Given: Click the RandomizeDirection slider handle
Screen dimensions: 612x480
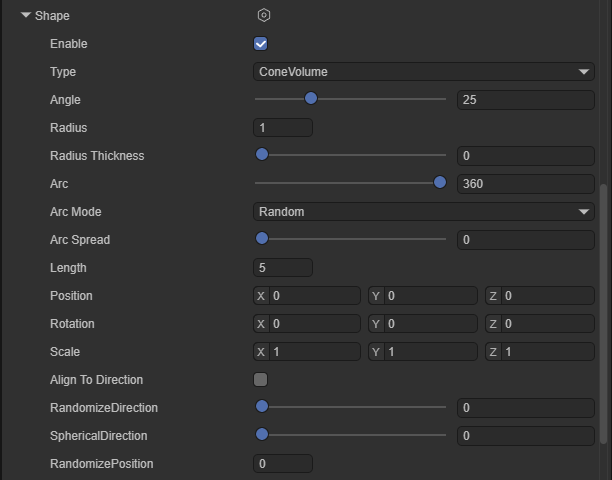Looking at the screenshot, I should point(262,406).
